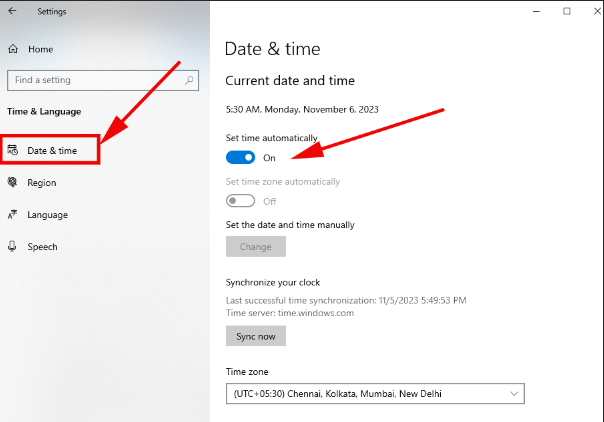This screenshot has width=604, height=422.
Task: Open the Region settings page
Action: point(42,183)
